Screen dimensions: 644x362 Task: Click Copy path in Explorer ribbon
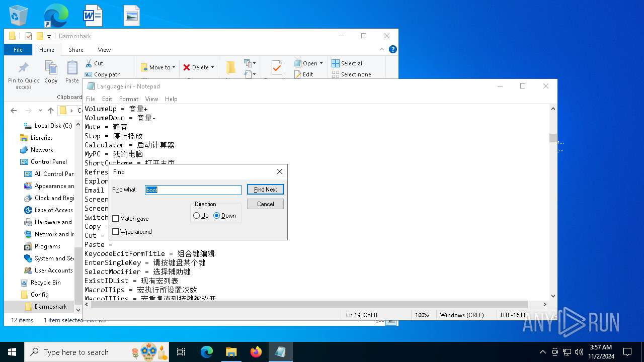(x=103, y=74)
